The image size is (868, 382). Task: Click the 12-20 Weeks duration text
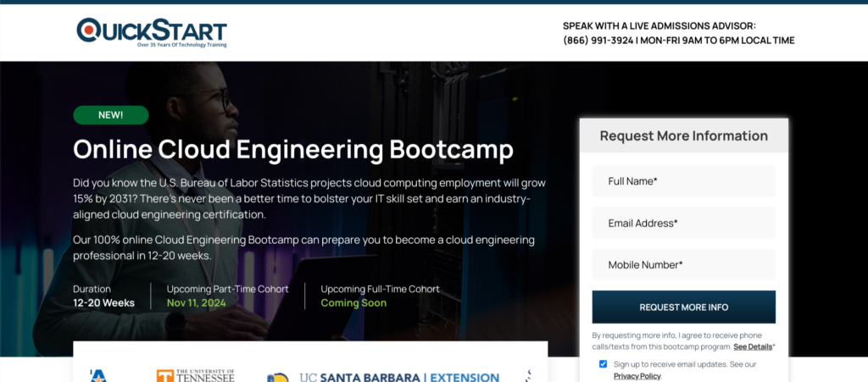(x=103, y=303)
